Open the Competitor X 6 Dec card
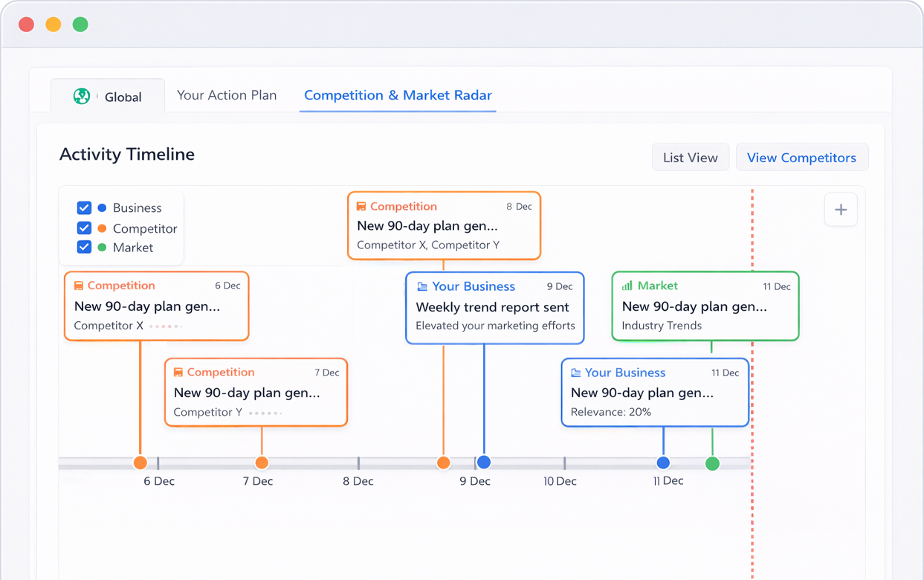 (157, 306)
